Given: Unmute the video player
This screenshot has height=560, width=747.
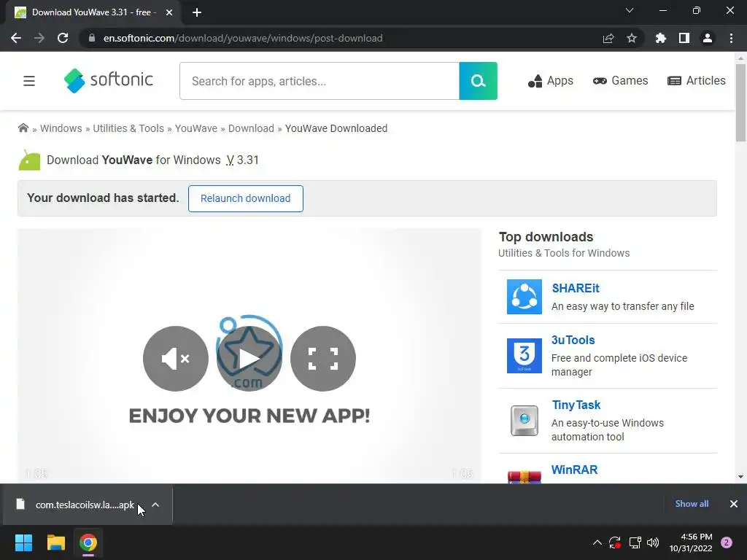Looking at the screenshot, I should coord(176,359).
